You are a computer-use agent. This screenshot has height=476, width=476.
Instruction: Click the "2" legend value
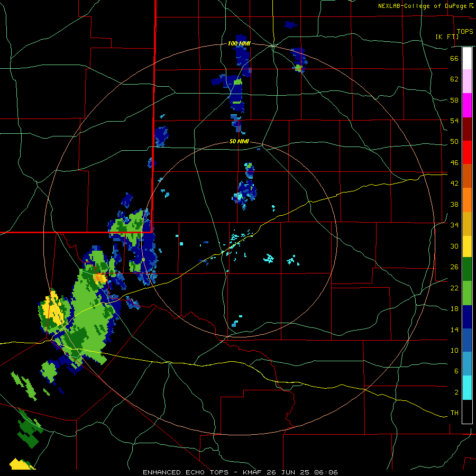(456, 392)
